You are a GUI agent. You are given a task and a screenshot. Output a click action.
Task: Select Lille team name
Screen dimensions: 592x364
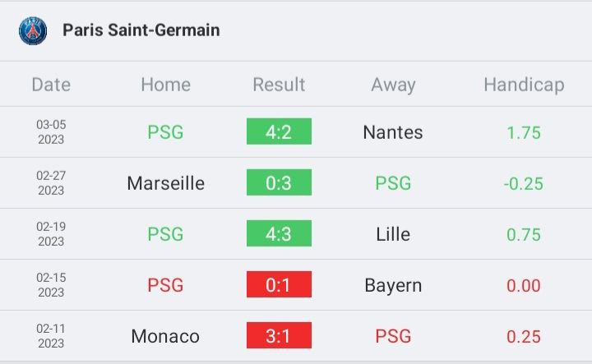393,234
